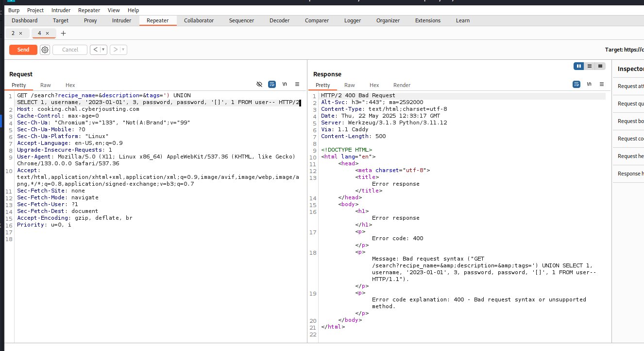The width and height of the screenshot is (644, 351).
Task: Open the Help menu
Action: tap(133, 10)
